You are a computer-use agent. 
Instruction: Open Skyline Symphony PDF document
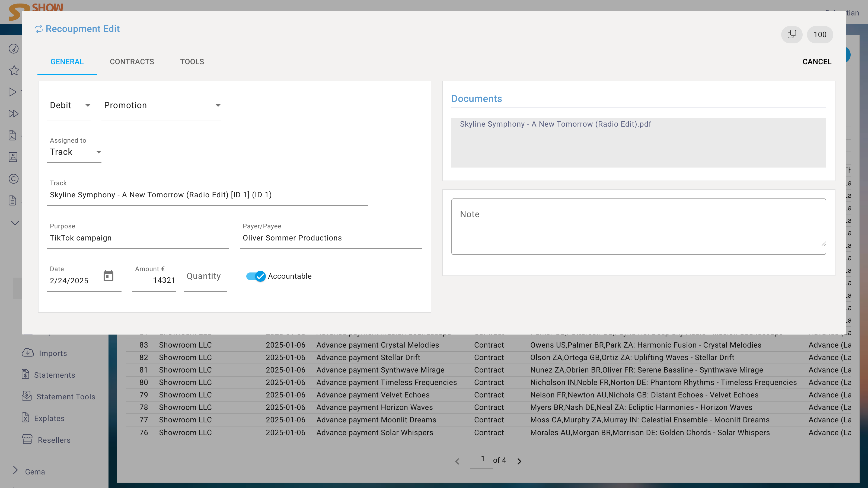[555, 124]
